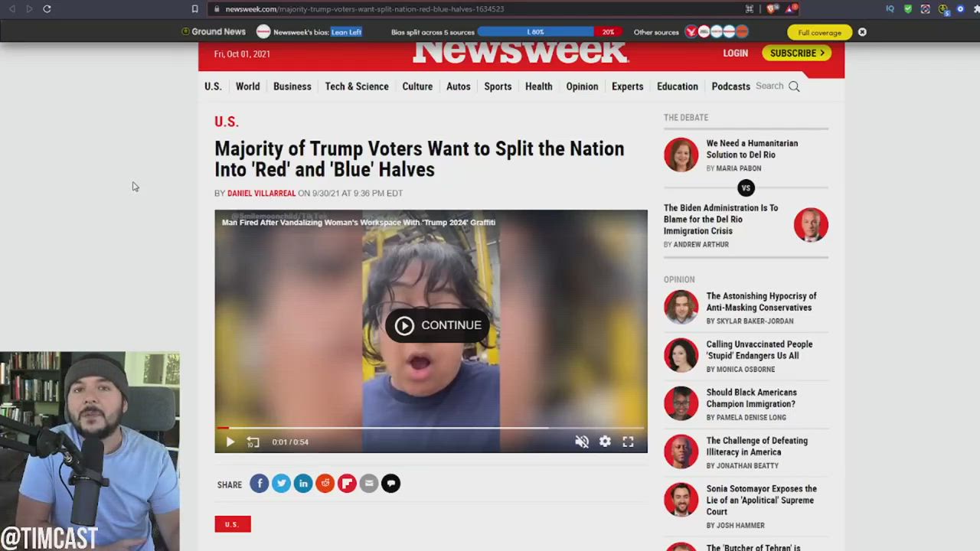Share article via Facebook icon
Viewport: 980px width, 551px height.
260,484
